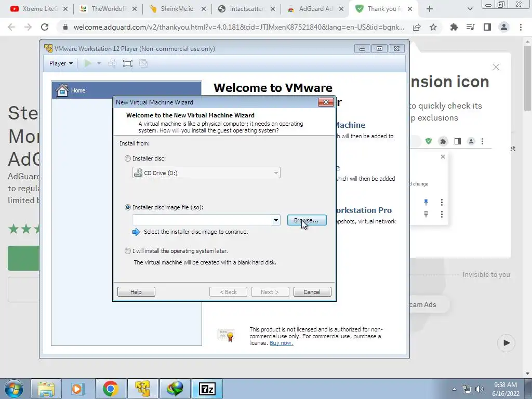532x399 pixels.
Task: Open the Windows Start menu
Action: (x=14, y=389)
